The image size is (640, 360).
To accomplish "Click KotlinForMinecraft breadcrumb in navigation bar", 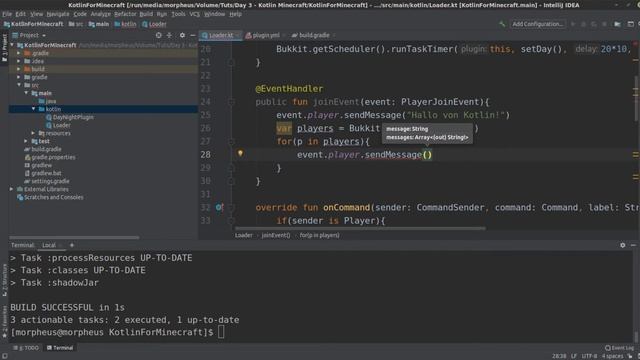I will pyautogui.click(x=34, y=24).
